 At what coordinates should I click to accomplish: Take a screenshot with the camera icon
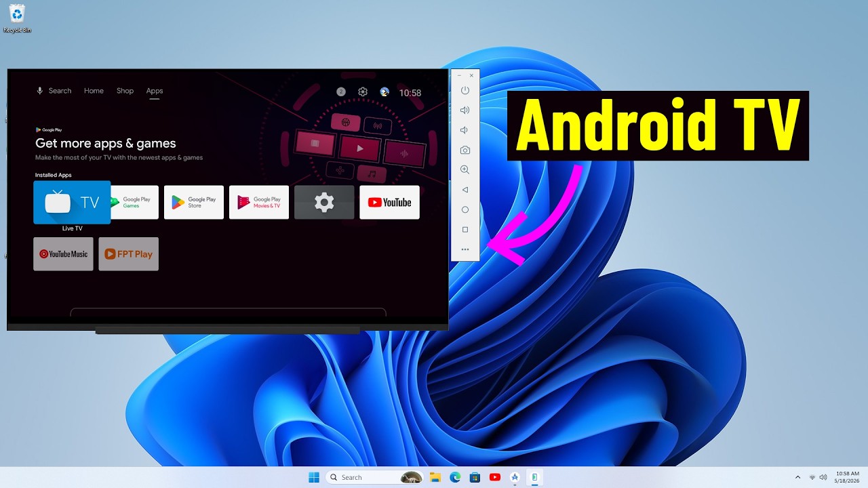click(x=465, y=150)
